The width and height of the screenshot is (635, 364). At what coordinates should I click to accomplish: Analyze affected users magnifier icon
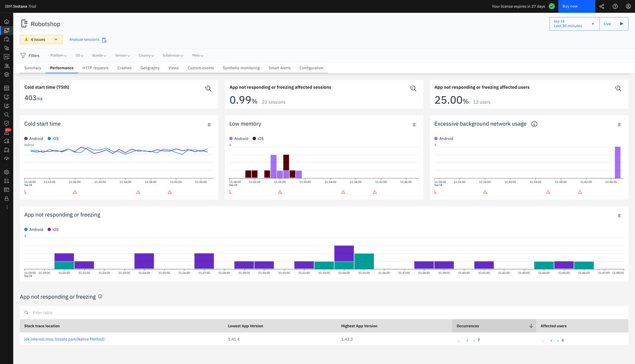[618, 88]
